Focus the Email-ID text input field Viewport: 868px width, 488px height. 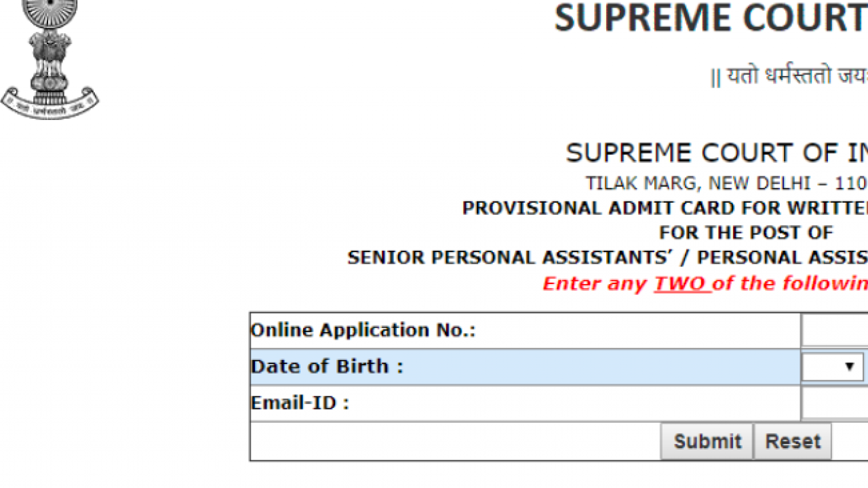(835, 404)
